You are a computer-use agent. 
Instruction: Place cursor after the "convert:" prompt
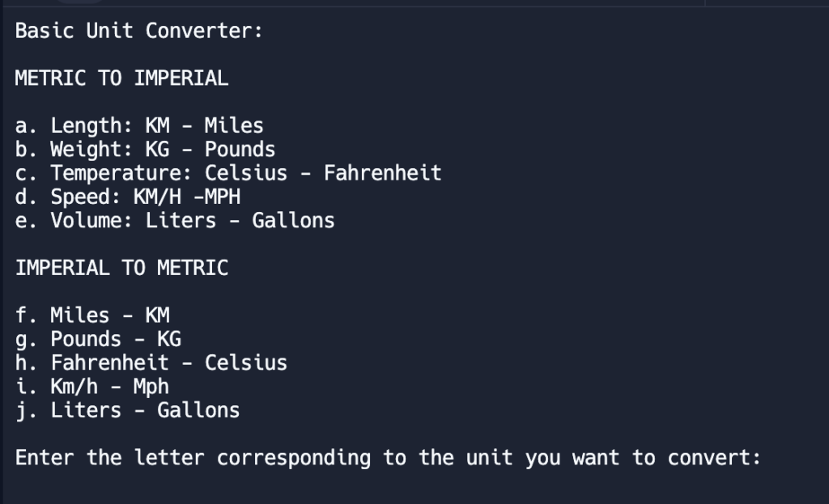[767, 458]
